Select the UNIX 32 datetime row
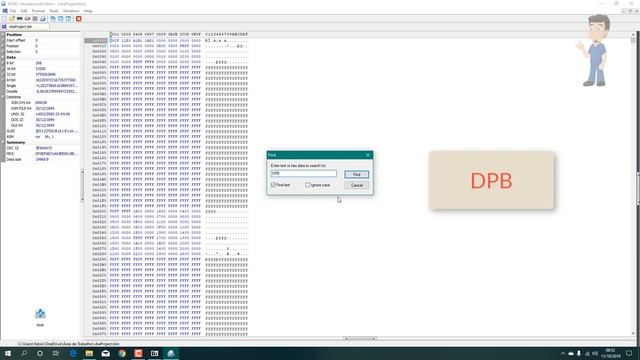Viewport: 640px width, 360px height. pyautogui.click(x=43, y=114)
